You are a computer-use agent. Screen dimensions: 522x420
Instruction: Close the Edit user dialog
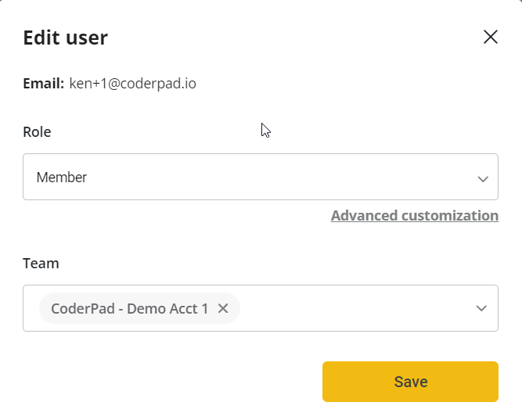(x=491, y=37)
